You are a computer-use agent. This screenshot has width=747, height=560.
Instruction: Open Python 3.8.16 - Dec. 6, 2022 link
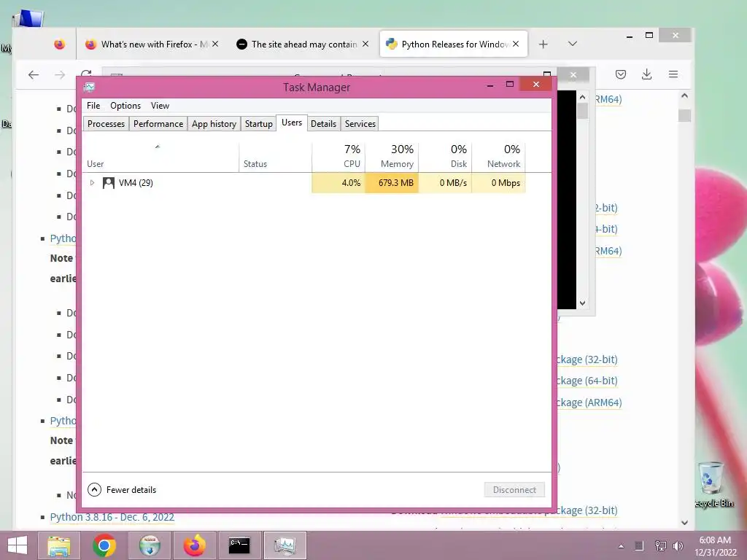pos(112,517)
